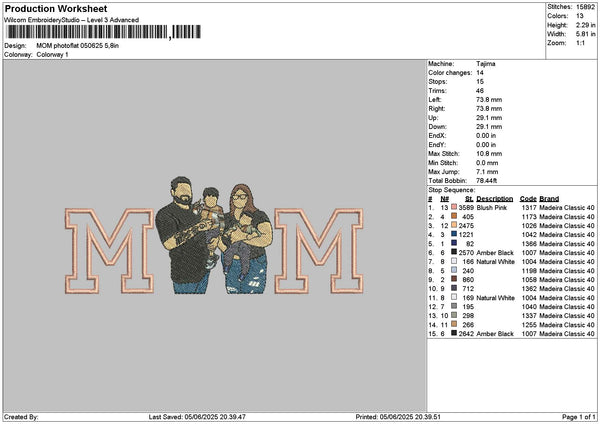
Task: Click the navy swatch for code 1366
Action: tap(454, 243)
